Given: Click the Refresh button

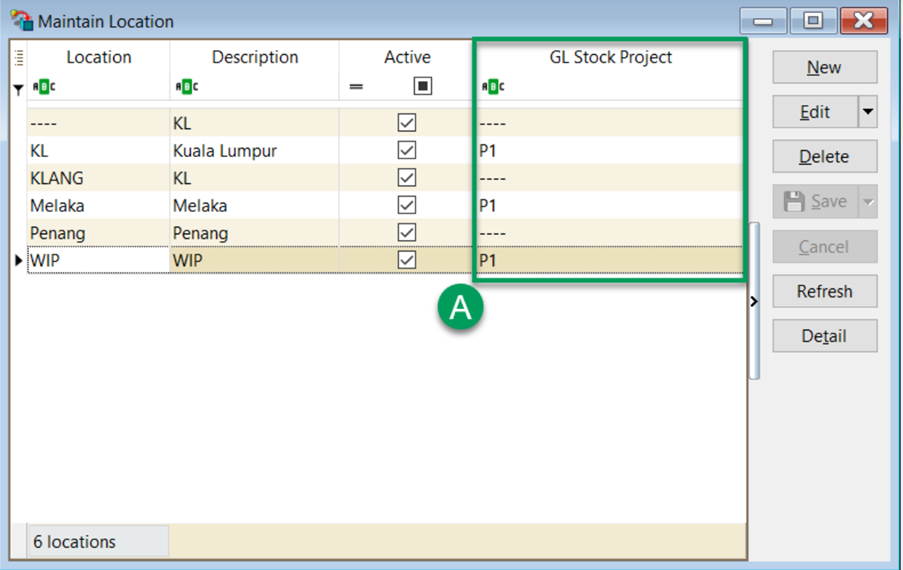Looking at the screenshot, I should 824,292.
